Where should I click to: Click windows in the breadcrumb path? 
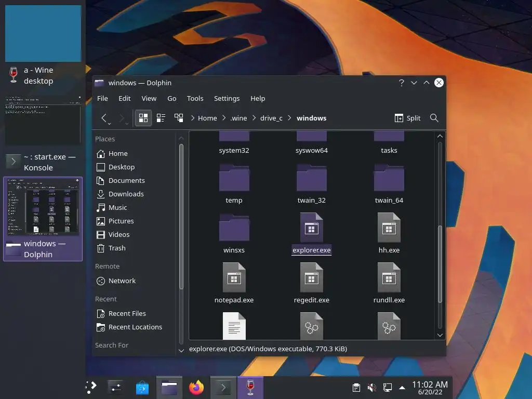[x=312, y=118]
